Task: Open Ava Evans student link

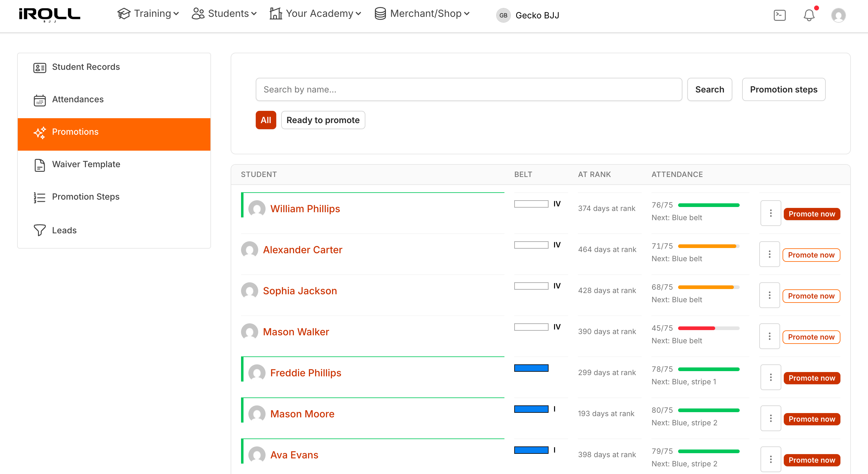Action: [x=294, y=455]
